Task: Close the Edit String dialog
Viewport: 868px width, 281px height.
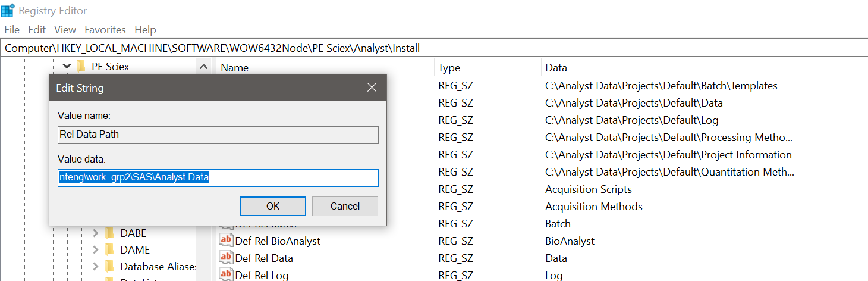Action: point(372,88)
